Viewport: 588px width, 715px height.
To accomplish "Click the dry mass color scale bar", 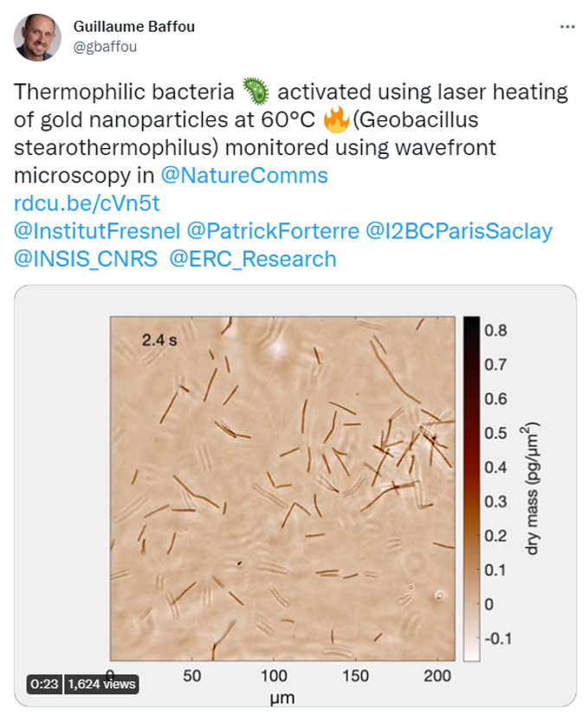I will (x=471, y=489).
